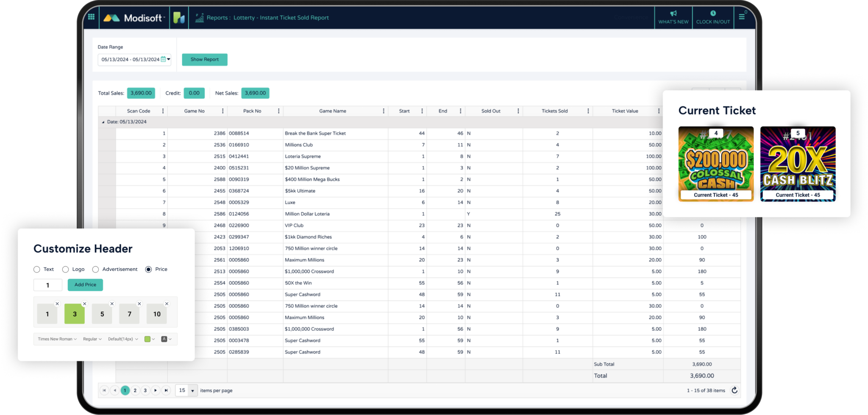Open the Date Range dropdown
This screenshot has width=868, height=415.
click(169, 59)
